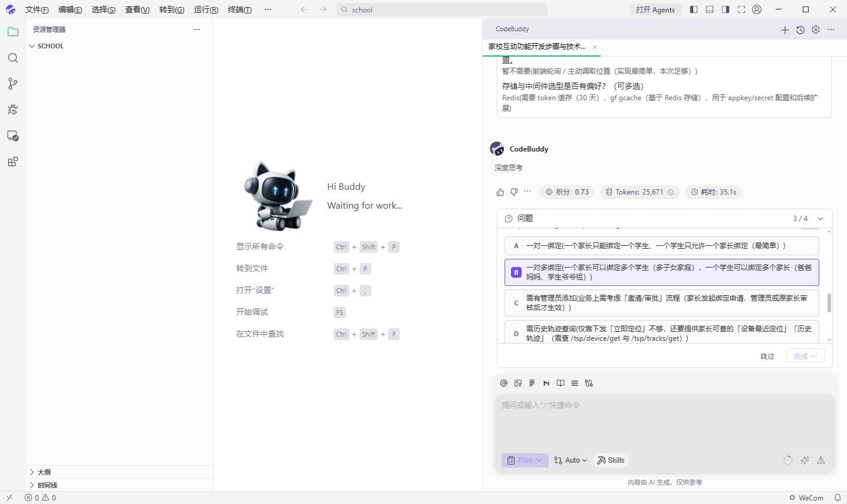Image resolution: width=847 pixels, height=504 pixels.
Task: Collapse the SCHOOL folder section
Action: pyautogui.click(x=119, y=46)
